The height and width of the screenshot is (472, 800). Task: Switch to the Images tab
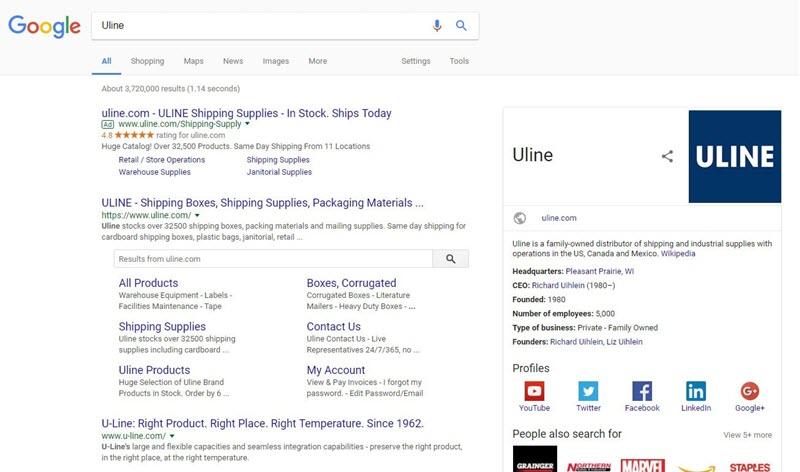276,61
